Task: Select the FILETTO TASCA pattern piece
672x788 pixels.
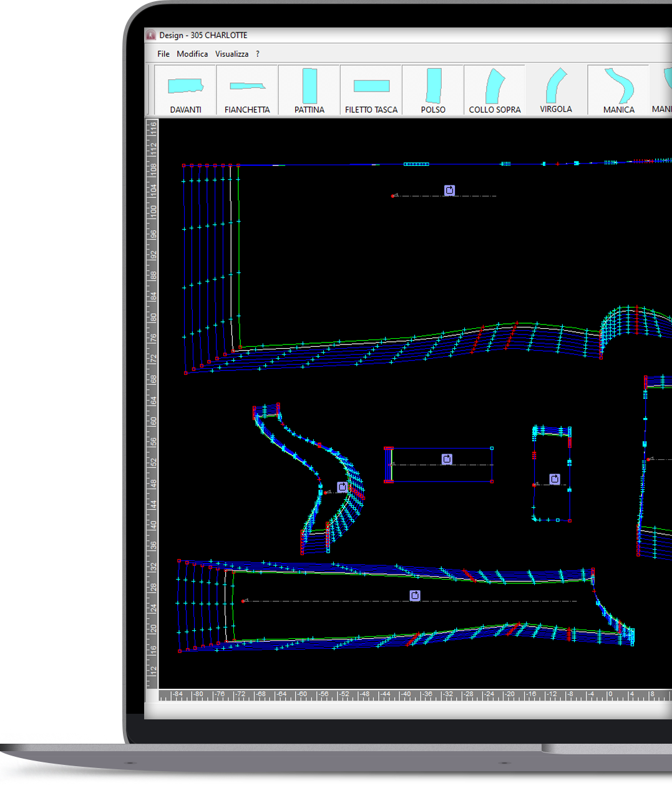Action: (371, 90)
